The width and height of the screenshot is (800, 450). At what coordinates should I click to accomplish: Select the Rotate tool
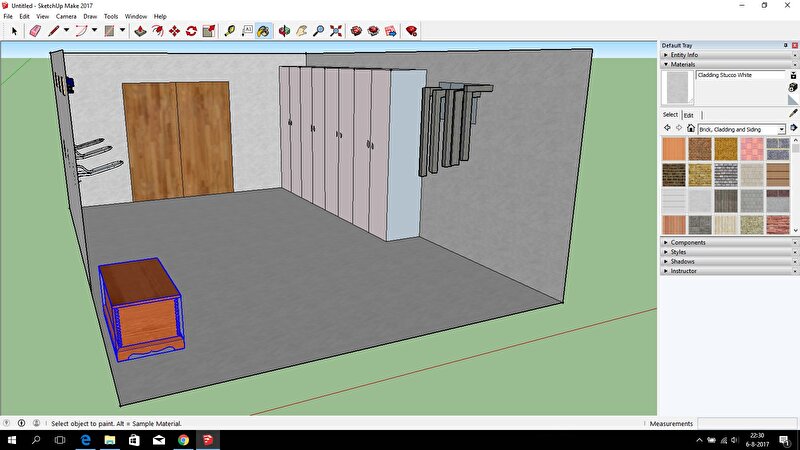pos(191,31)
